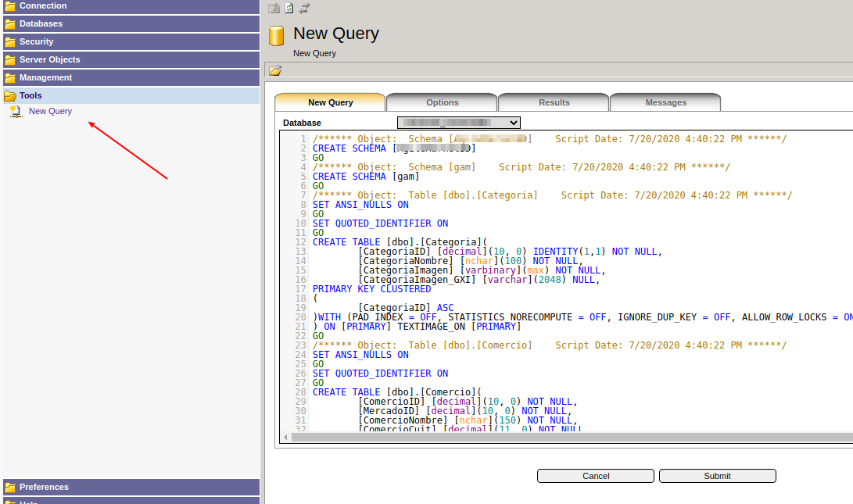Click the yellow database cylinder icon
This screenshot has width=853, height=504.
coord(276,36)
